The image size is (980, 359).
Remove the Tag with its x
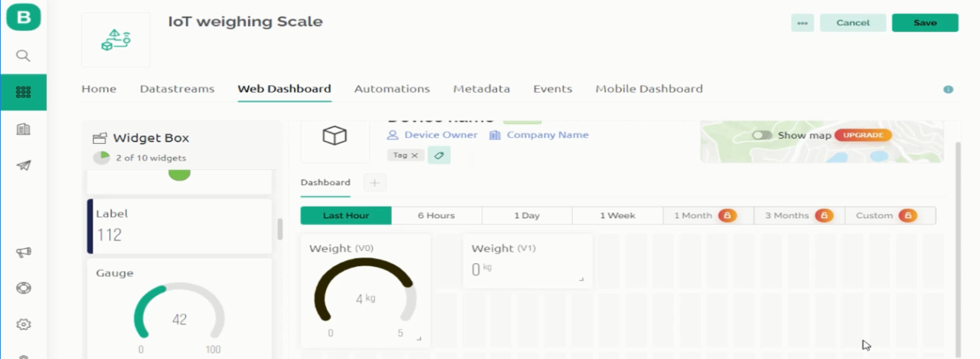pos(414,155)
